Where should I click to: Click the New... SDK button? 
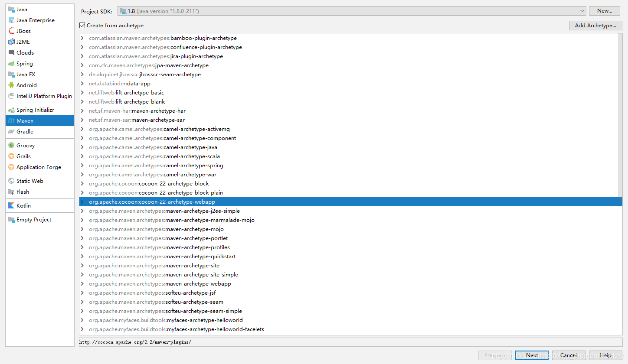(605, 11)
